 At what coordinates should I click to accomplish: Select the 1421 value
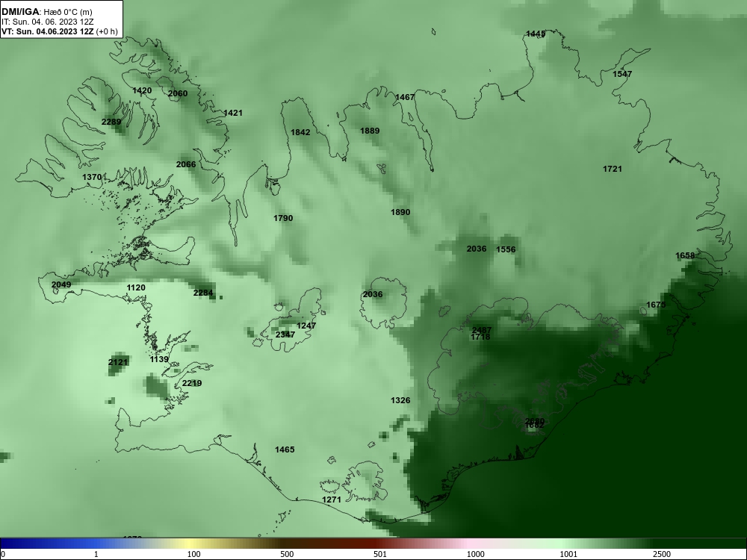233,113
